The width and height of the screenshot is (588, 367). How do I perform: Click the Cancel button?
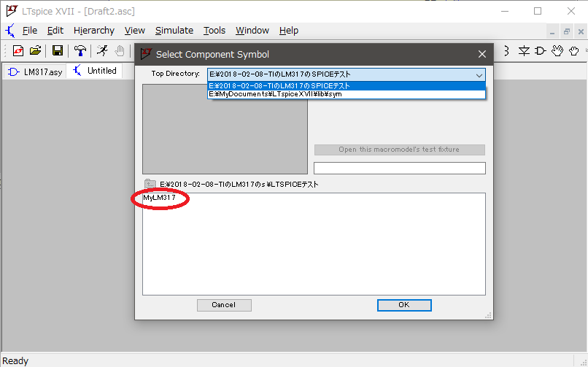pyautogui.click(x=224, y=305)
